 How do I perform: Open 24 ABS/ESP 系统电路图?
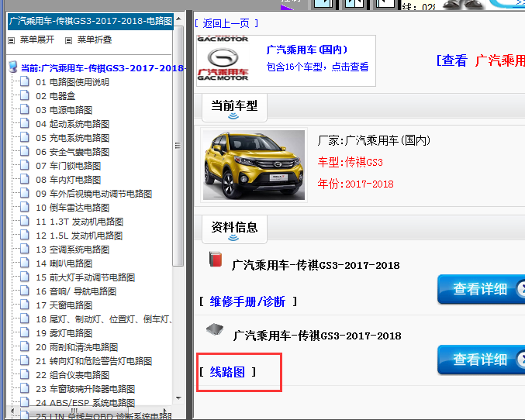(x=85, y=403)
